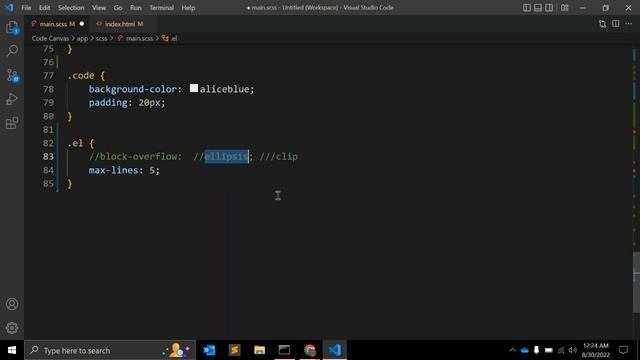This screenshot has height=360, width=640.
Task: Show hidden system tray icons
Action: [512, 350]
